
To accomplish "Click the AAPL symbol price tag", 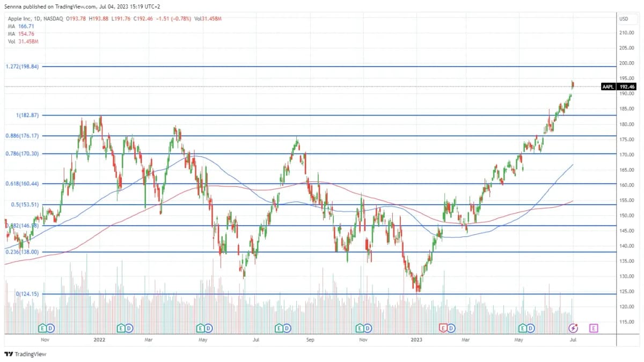I will (608, 86).
